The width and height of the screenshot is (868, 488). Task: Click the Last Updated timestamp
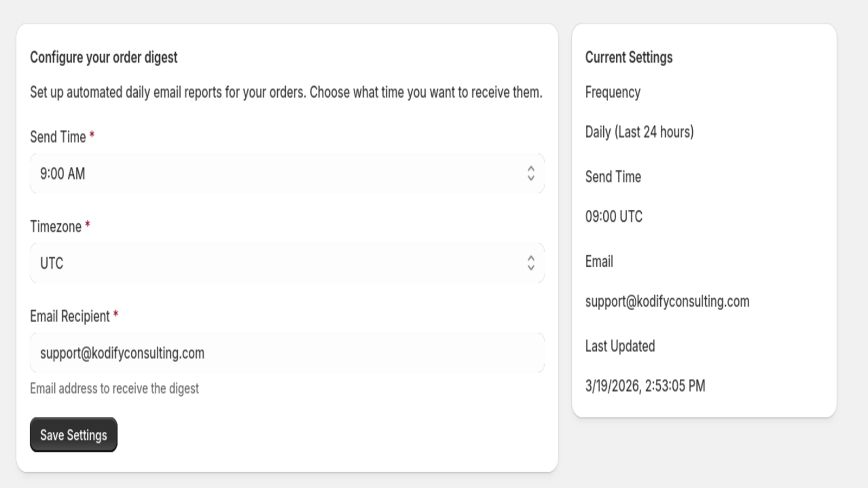tap(645, 386)
